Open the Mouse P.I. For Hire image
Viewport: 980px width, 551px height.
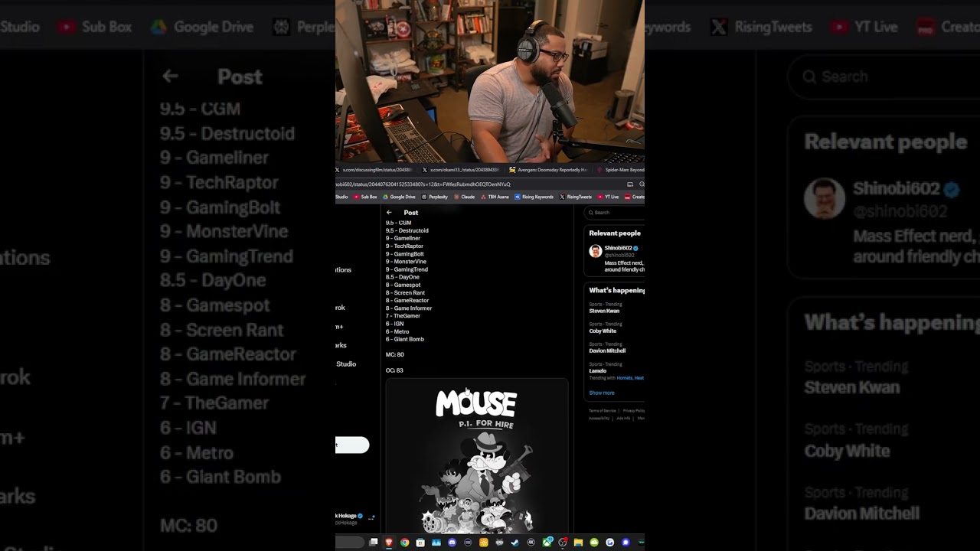[x=477, y=456]
